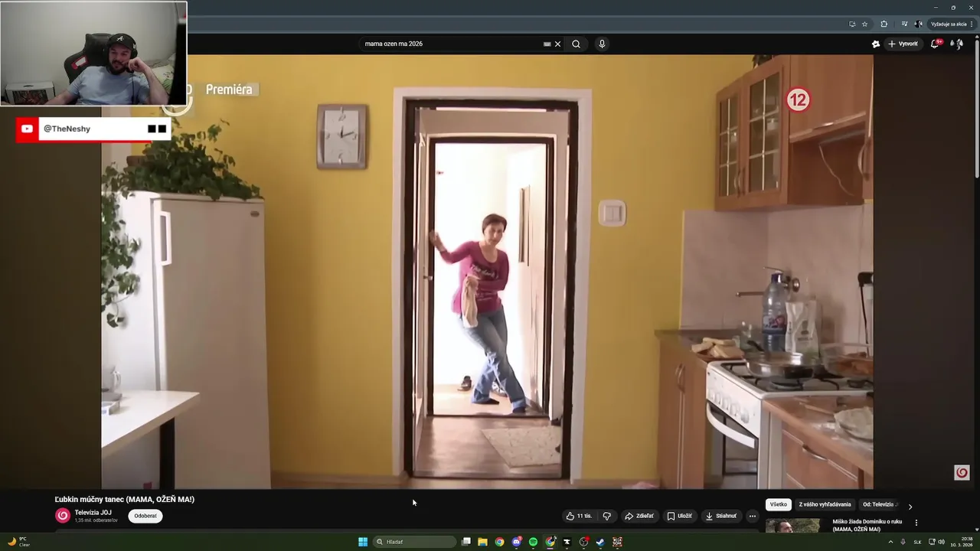This screenshot has height=551, width=980.
Task: Open the weather widget showing Clear
Action: (18, 542)
